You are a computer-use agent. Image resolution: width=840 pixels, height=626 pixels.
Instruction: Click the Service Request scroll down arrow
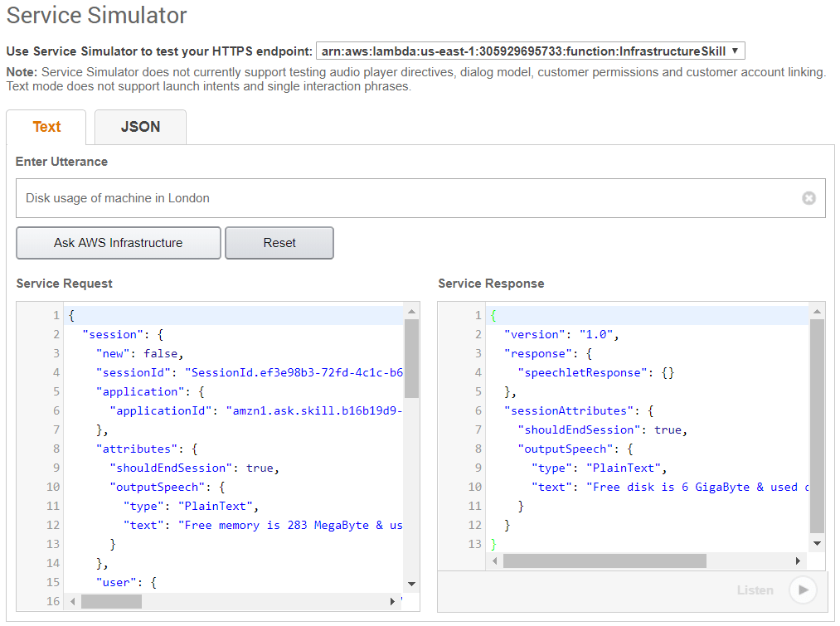coord(411,584)
